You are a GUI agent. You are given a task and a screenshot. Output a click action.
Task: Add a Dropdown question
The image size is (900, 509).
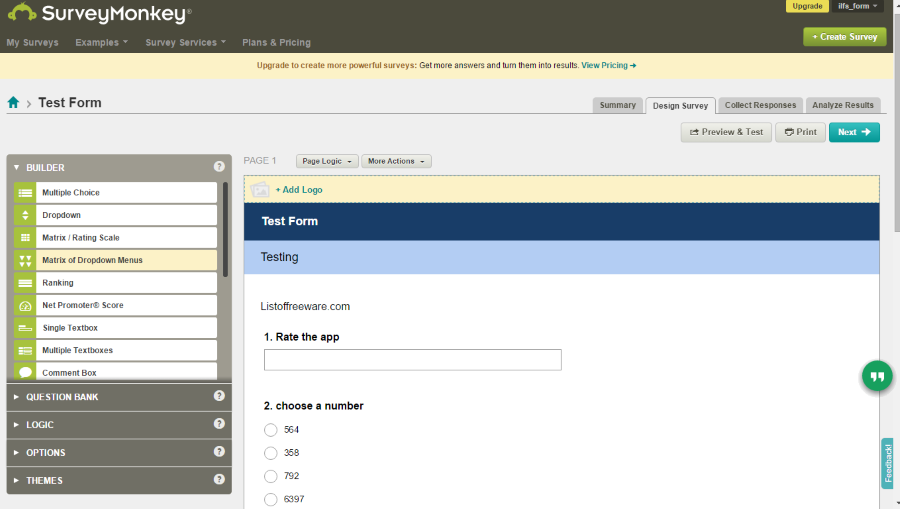(x=115, y=215)
